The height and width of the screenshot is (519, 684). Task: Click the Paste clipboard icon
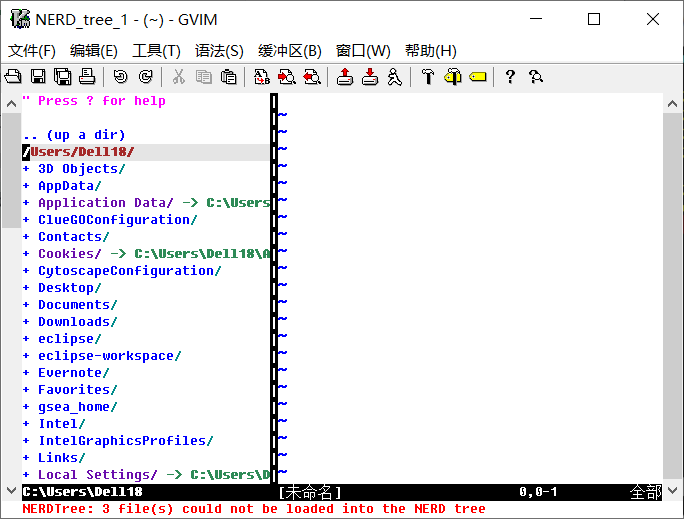[x=228, y=77]
